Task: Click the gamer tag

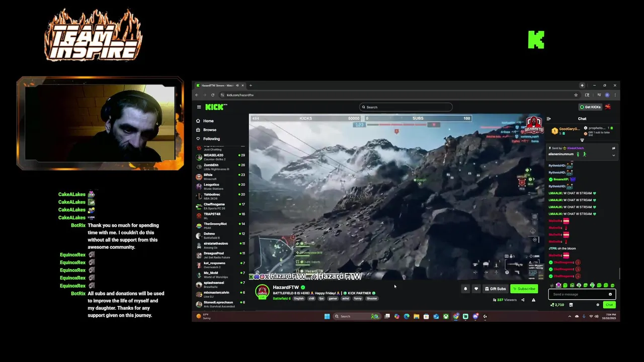Action: tap(333, 299)
